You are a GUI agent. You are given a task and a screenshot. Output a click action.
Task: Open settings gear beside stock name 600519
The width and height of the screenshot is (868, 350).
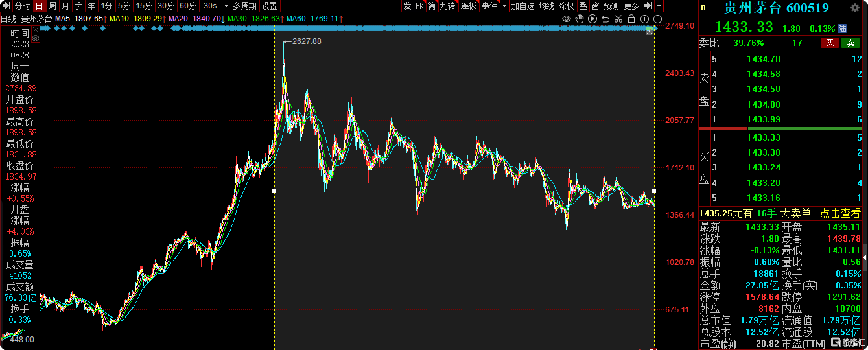coord(854,8)
